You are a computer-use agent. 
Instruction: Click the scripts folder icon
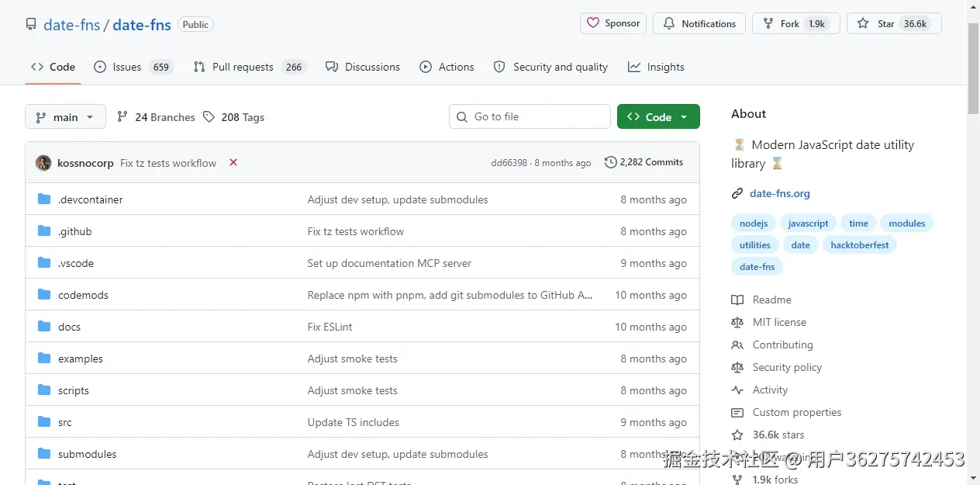pos(44,390)
